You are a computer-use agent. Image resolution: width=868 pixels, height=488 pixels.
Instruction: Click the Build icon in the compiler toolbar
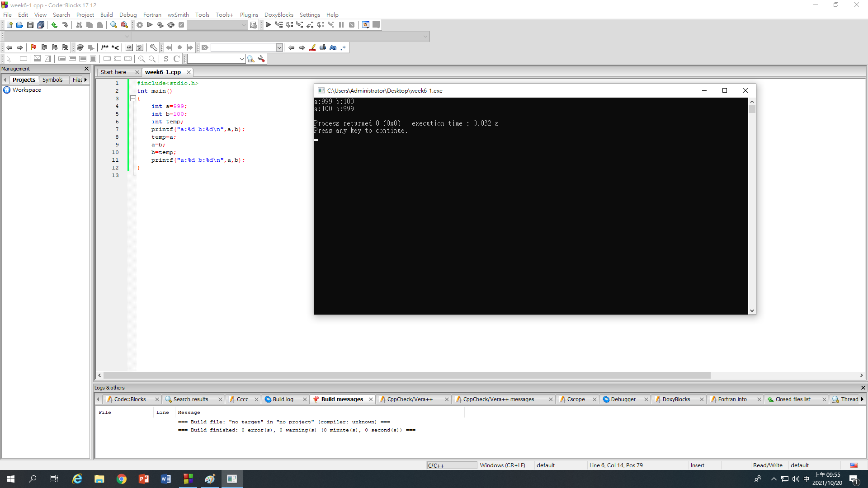click(x=139, y=25)
